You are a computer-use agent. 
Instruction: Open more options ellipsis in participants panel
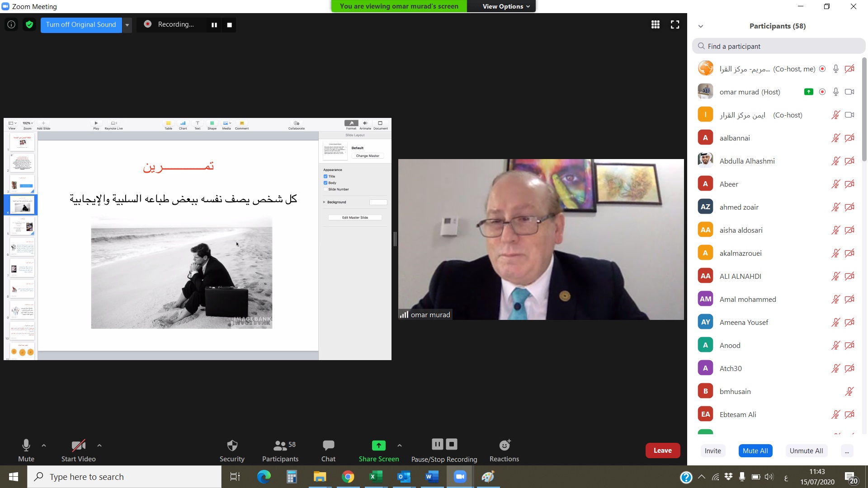pyautogui.click(x=847, y=451)
